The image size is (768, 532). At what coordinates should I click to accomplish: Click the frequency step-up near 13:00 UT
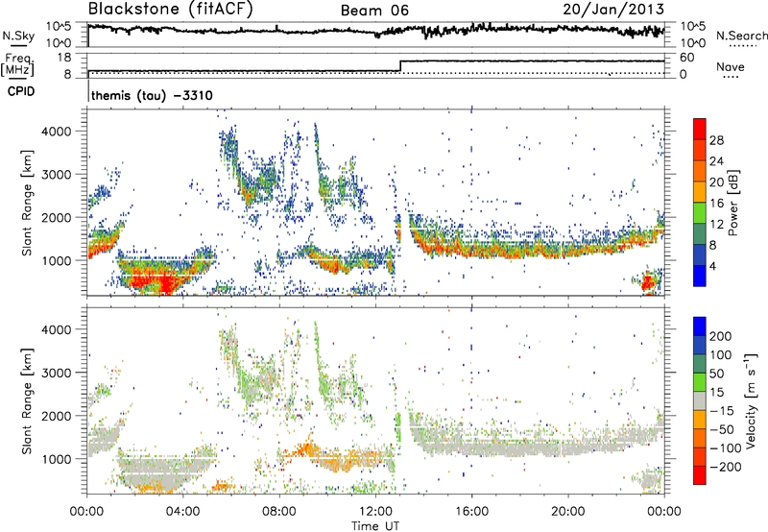coord(400,66)
